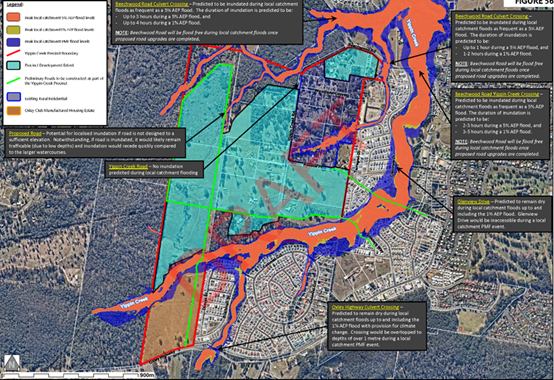Select the green Preliminary Roads line symbol

(14, 81)
